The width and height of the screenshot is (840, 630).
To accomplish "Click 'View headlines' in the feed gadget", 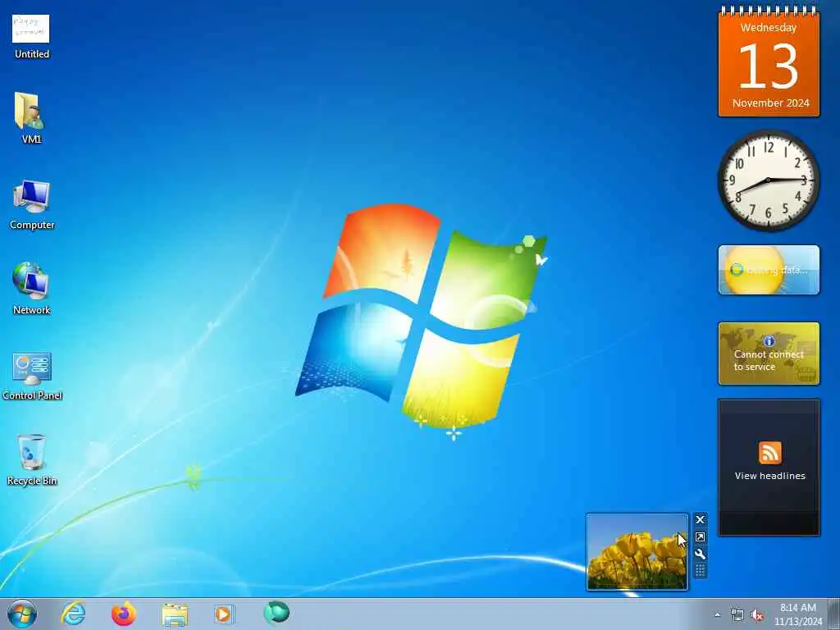I will pos(769,476).
